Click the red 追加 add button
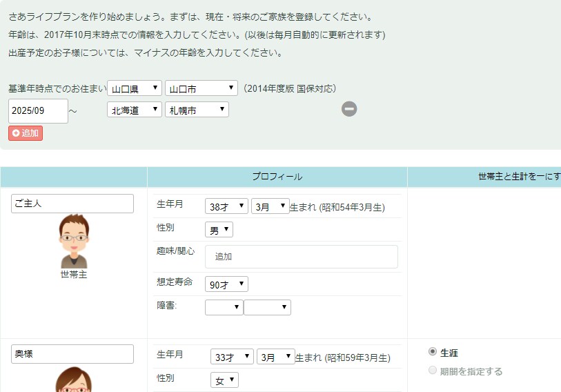The width and height of the screenshot is (561, 392). 26,133
